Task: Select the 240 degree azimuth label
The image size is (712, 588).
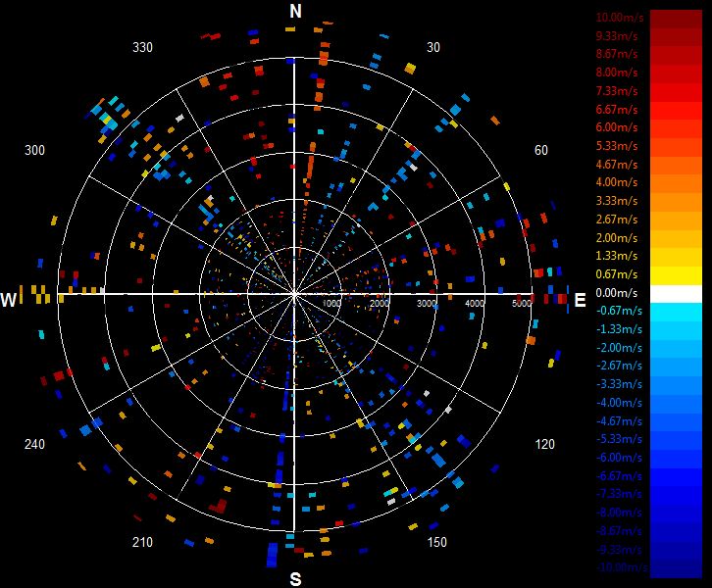Action: pyautogui.click(x=34, y=444)
